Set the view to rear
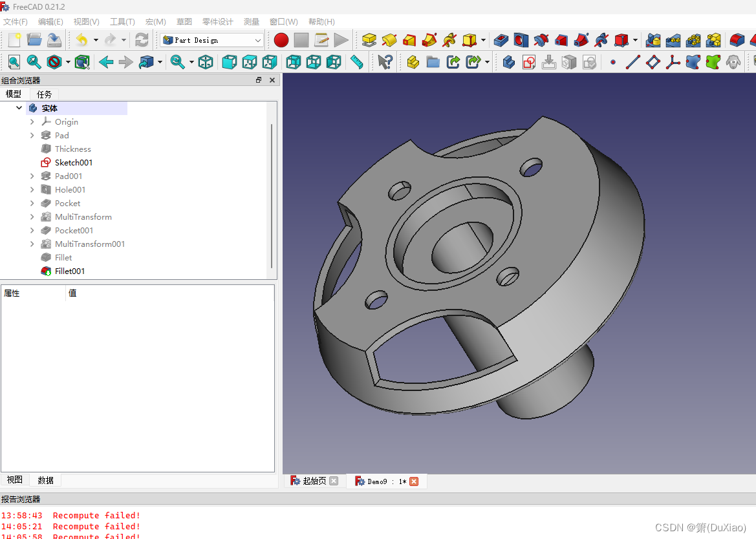Viewport: 756px width, 539px height. (x=293, y=62)
